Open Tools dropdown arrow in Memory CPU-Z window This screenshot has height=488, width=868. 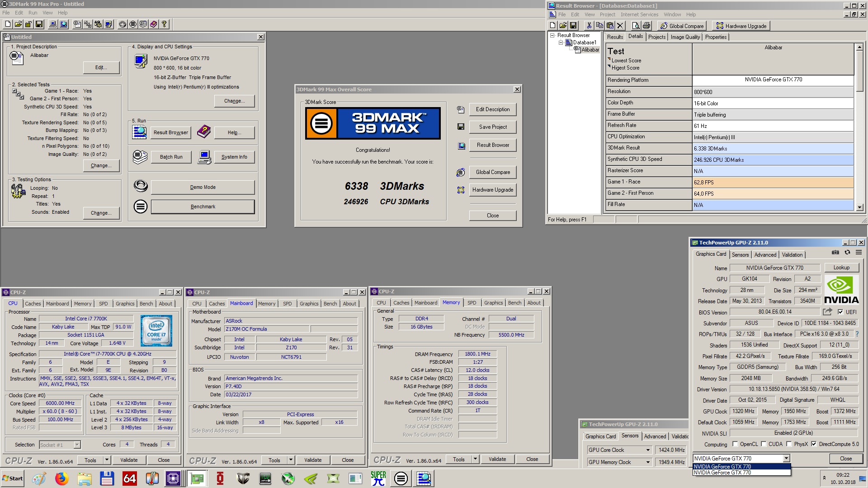tap(476, 459)
